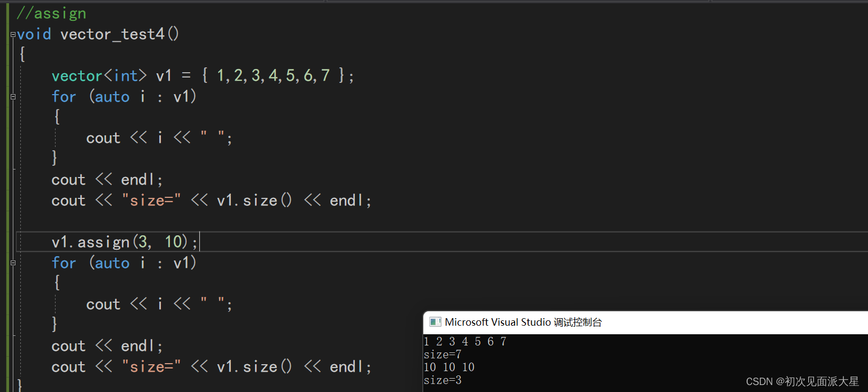Click the //assign comment

[51, 13]
